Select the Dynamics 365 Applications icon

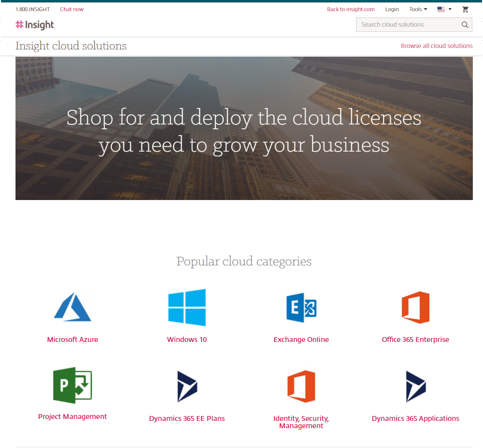pos(415,386)
